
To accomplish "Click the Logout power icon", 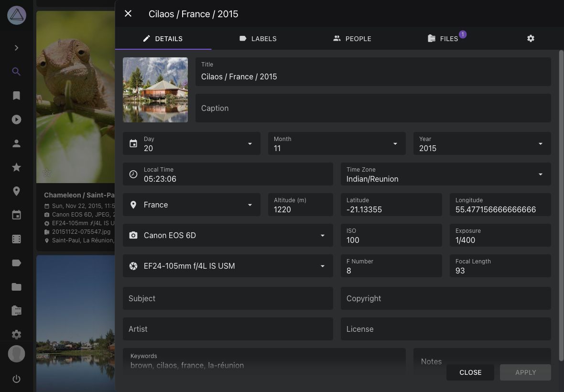I will [x=16, y=379].
